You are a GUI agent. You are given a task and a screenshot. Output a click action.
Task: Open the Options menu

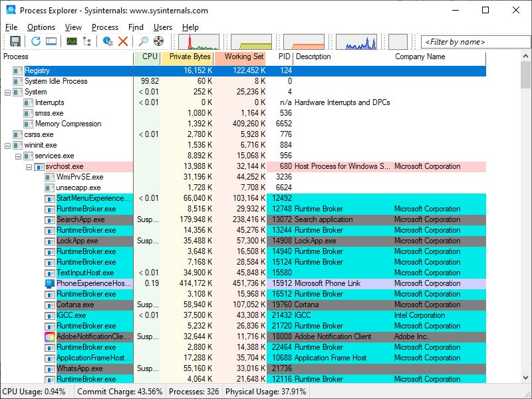[x=41, y=27]
